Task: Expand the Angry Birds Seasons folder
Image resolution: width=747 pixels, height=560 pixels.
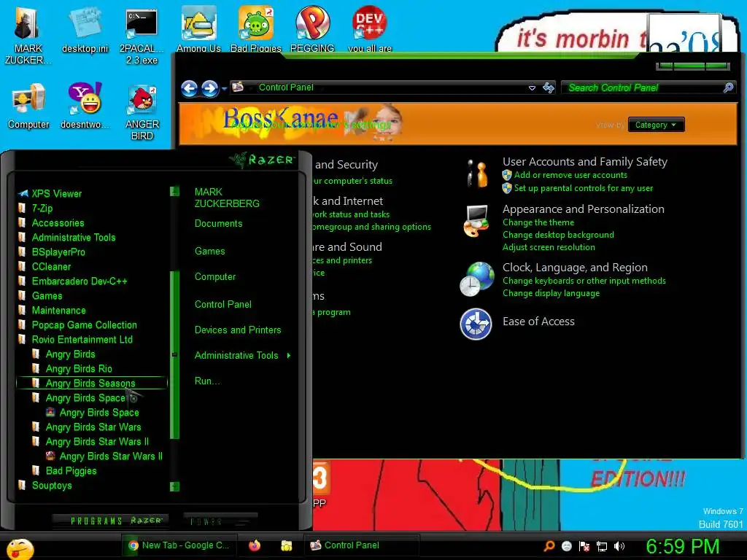Action: click(x=90, y=384)
